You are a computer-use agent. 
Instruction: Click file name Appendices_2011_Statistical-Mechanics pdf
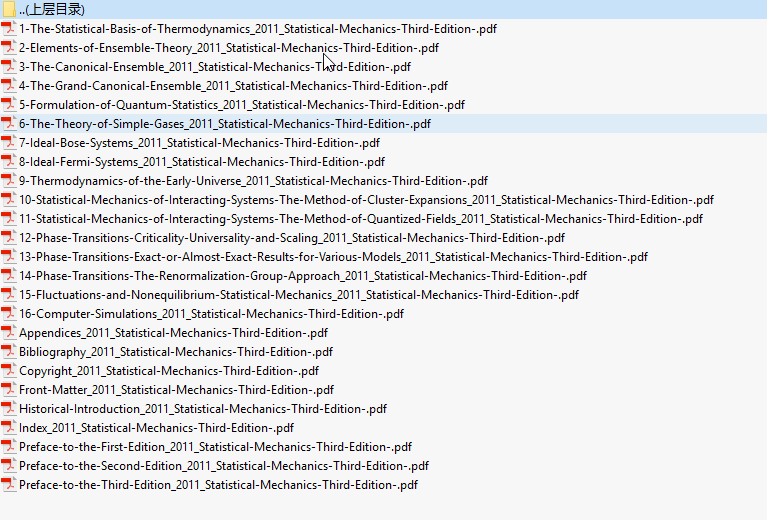[173, 333]
